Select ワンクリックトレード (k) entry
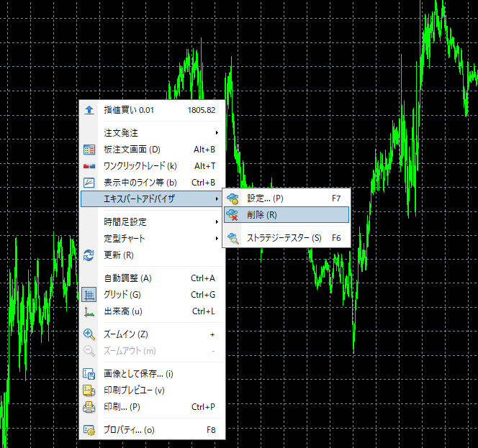Image resolution: width=478 pixels, height=448 pixels. (x=152, y=166)
